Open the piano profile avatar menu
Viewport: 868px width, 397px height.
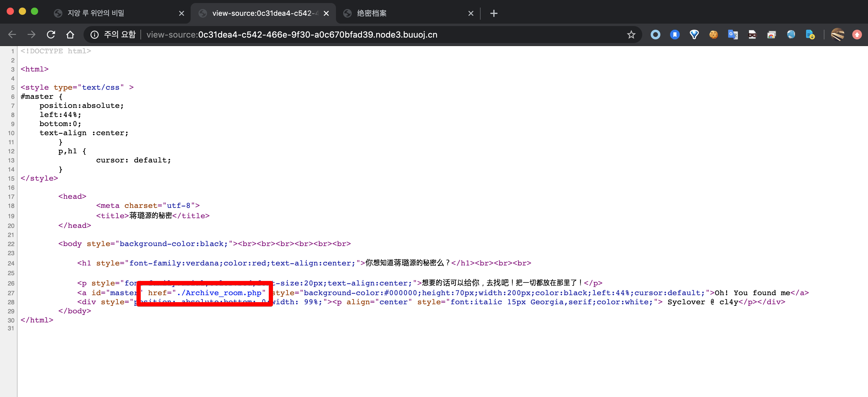pos(837,35)
